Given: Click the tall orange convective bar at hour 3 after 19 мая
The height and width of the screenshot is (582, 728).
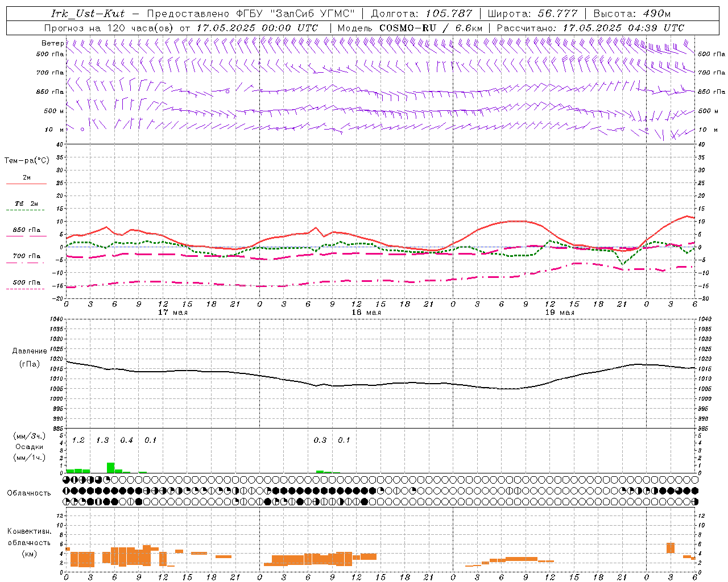Looking at the screenshot, I should pos(671,548).
